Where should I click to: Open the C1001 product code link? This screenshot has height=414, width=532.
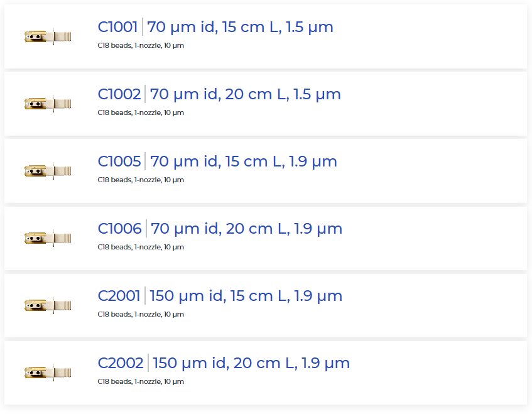117,27
